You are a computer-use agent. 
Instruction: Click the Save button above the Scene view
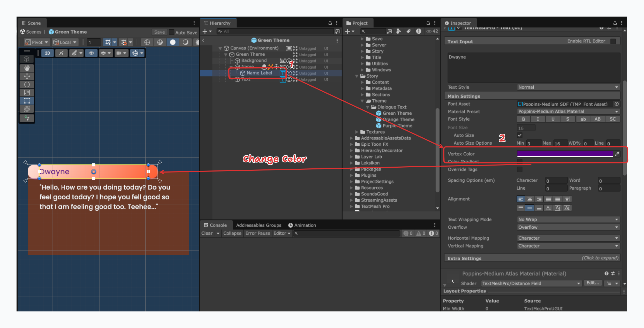tap(159, 32)
